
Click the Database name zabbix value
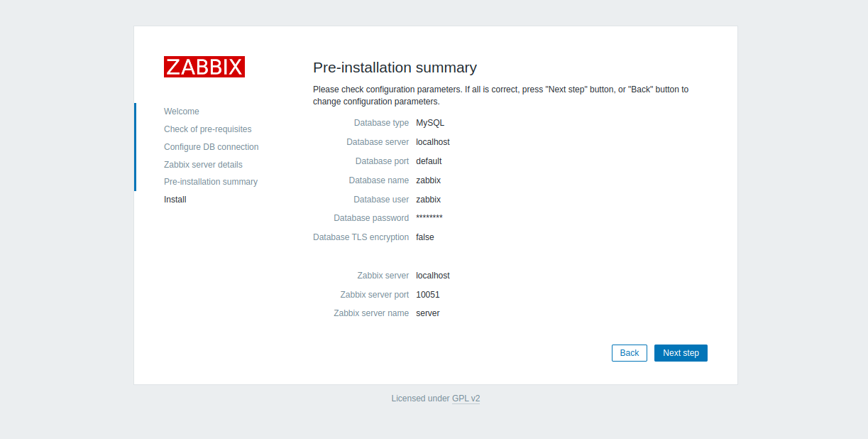coord(428,180)
